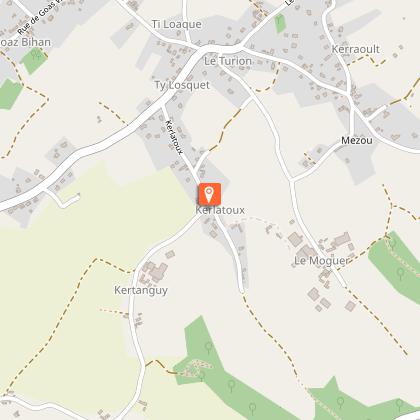Click the building cluster above Kertanguy label
The image size is (420, 420).
(x=154, y=272)
